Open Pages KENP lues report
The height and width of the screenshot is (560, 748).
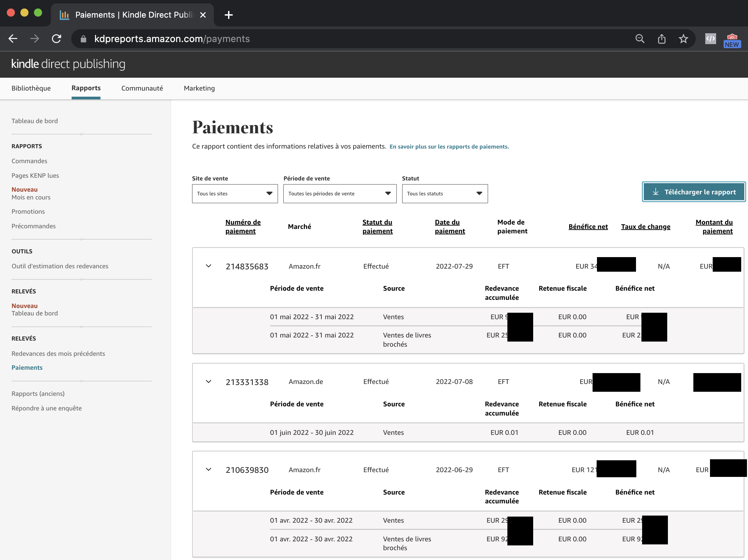click(35, 176)
